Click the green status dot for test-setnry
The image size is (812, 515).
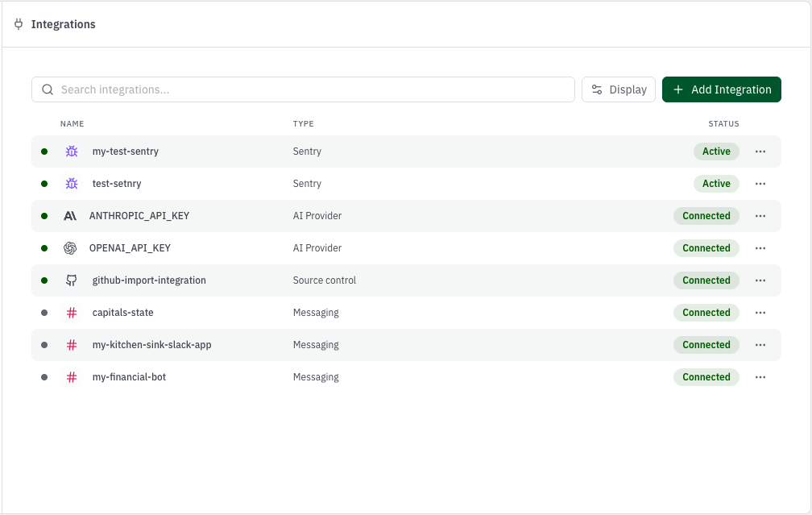tap(44, 184)
